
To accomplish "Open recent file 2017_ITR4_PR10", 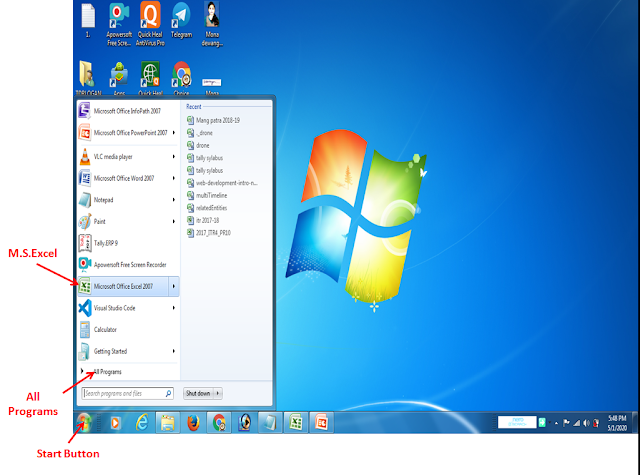I will coord(209,233).
